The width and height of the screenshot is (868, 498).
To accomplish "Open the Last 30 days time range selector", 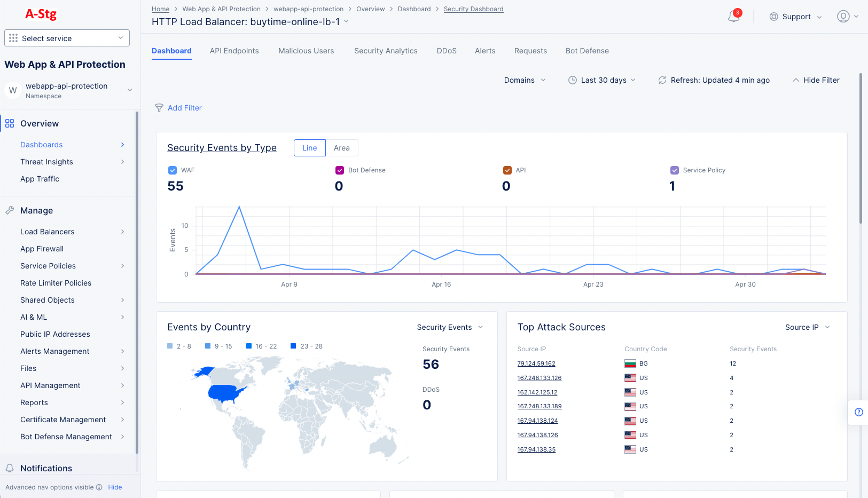I will pos(602,80).
